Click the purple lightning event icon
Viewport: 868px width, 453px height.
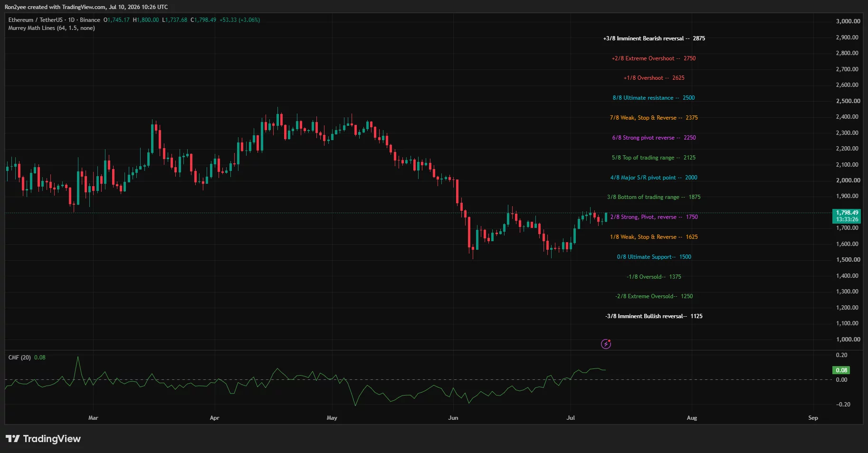pyautogui.click(x=606, y=344)
